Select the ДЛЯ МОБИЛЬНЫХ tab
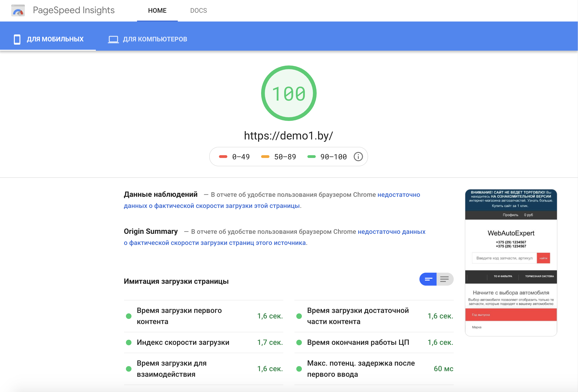This screenshot has width=578, height=392. [x=55, y=39]
